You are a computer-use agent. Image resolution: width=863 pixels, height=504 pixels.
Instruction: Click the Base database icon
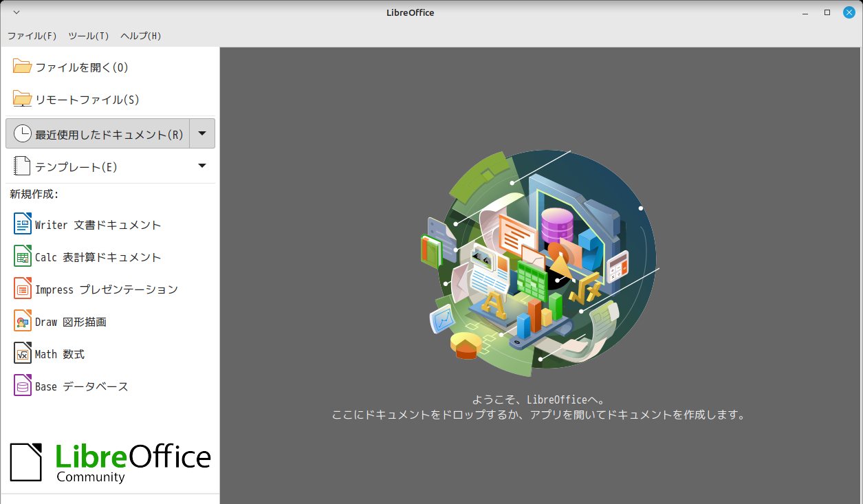click(23, 386)
